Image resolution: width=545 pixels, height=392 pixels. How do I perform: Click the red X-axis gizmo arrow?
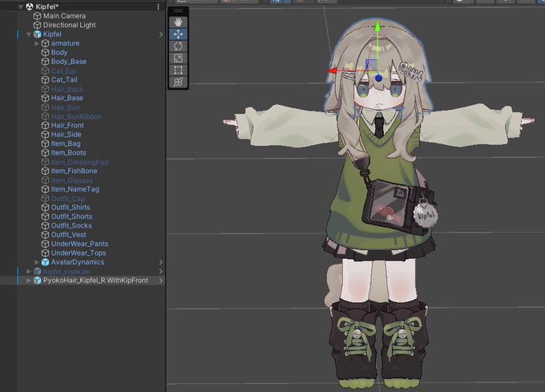[332, 71]
